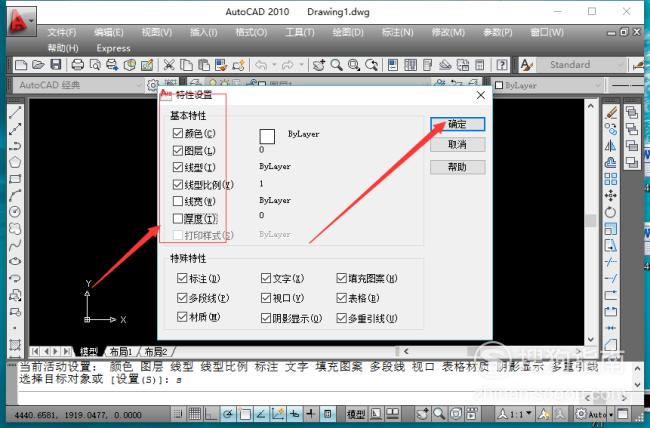The height and width of the screenshot is (428, 650).
Task: Click the Text Style icon
Action: click(526, 65)
